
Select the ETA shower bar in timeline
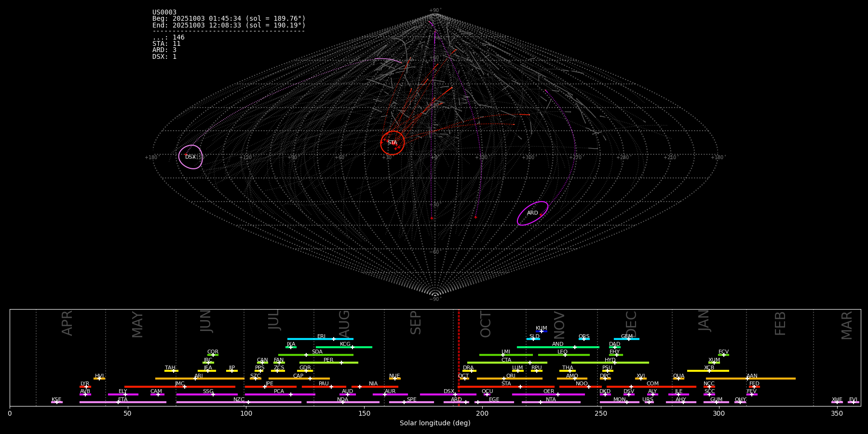pos(123,402)
